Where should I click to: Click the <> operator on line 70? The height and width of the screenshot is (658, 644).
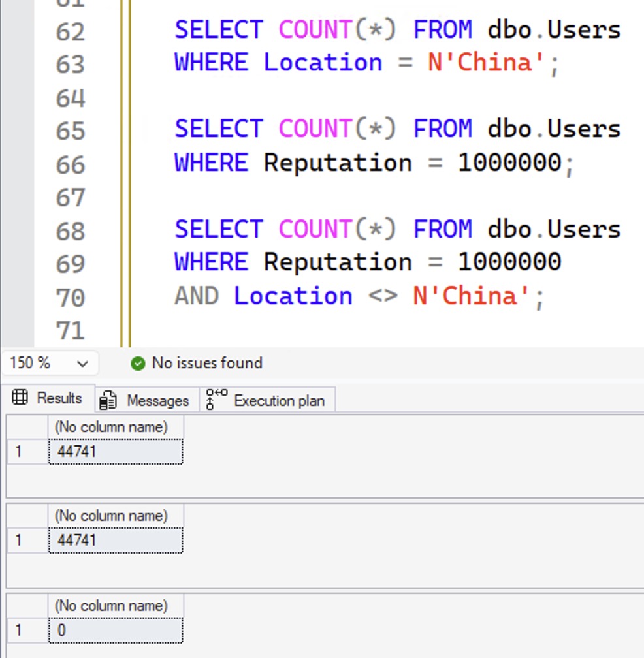click(382, 296)
